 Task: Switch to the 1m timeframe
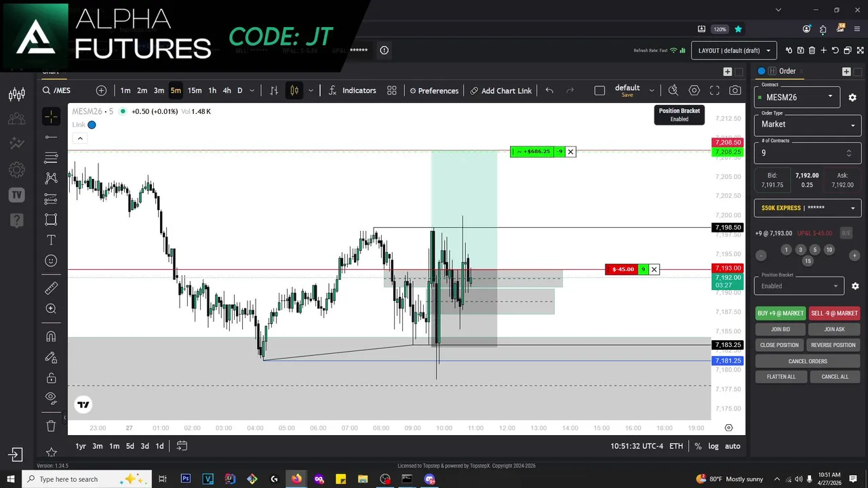click(x=125, y=91)
